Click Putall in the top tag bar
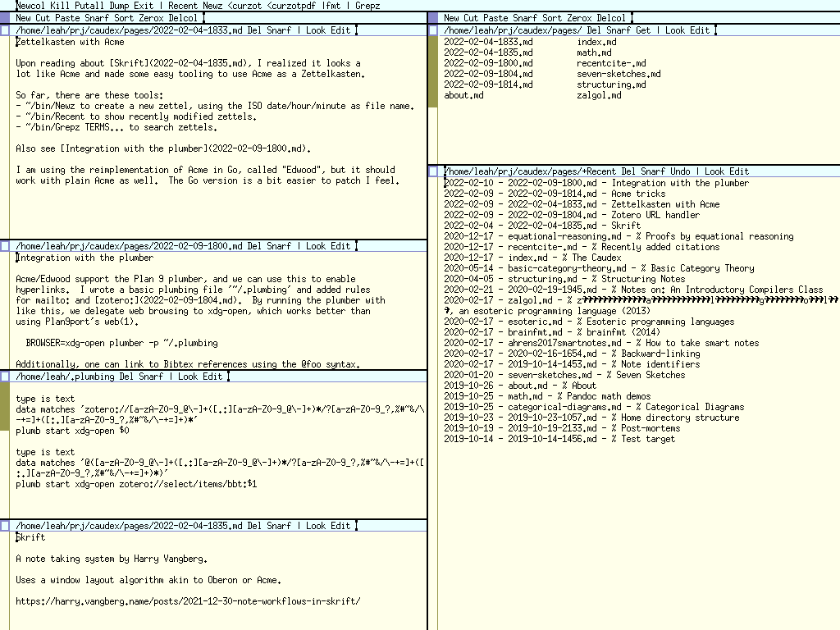The width and height of the screenshot is (840, 630). 89,6
